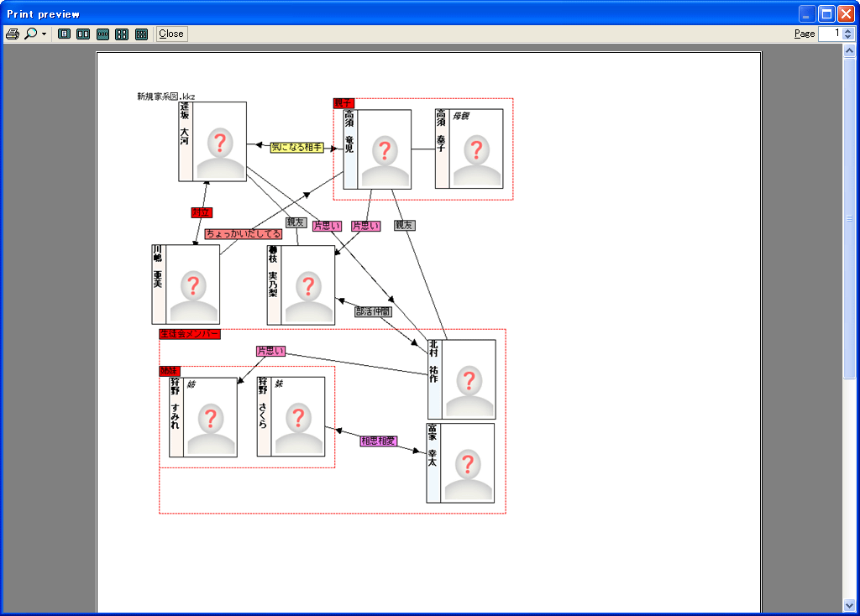Click the vertical scrollbar up arrow
This screenshot has width=860, height=616.
coord(849,51)
